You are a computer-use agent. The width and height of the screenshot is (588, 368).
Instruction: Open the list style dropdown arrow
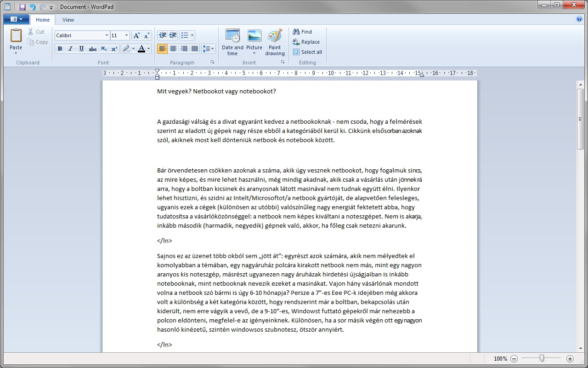pos(192,35)
